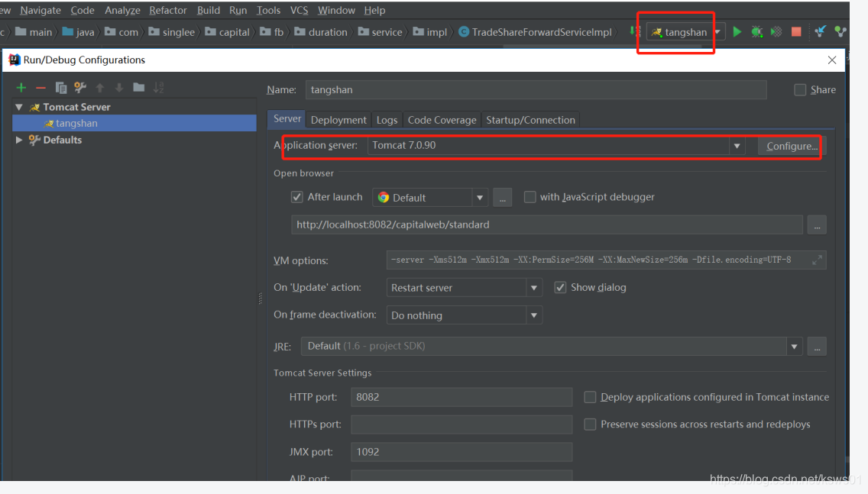Screen dimensions: 868x494
Task: Open the browser Default dropdown
Action: 480,198
